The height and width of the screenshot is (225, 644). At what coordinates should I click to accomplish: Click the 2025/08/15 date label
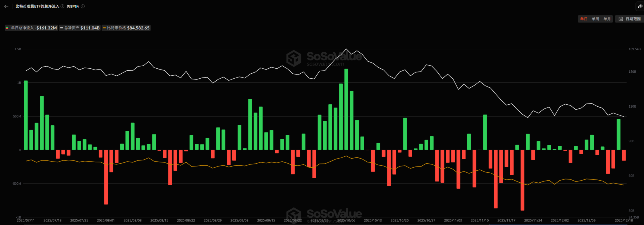click(159, 220)
